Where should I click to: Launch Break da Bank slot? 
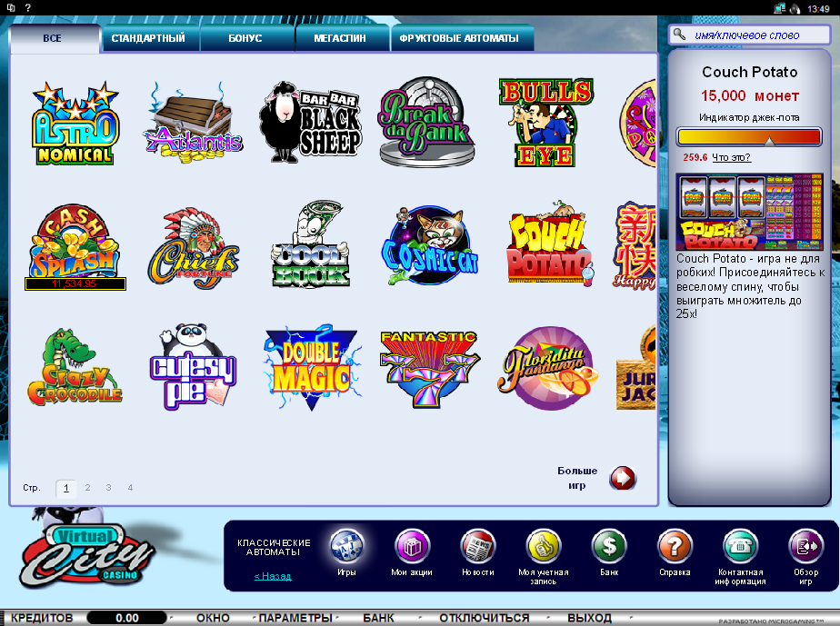click(x=427, y=122)
